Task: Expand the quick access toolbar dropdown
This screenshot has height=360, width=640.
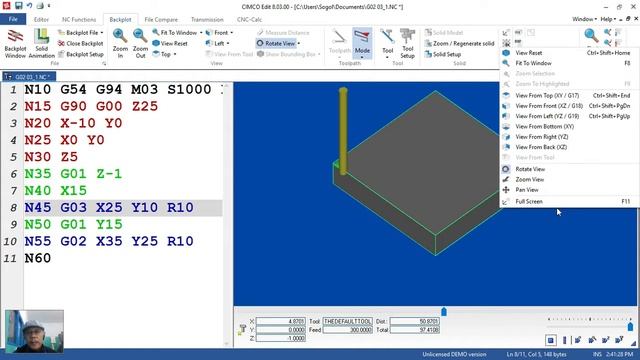Action: click(x=49, y=6)
